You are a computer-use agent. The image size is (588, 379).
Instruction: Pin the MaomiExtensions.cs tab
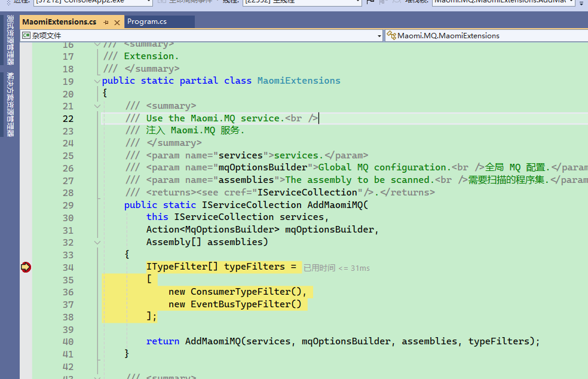(x=106, y=22)
